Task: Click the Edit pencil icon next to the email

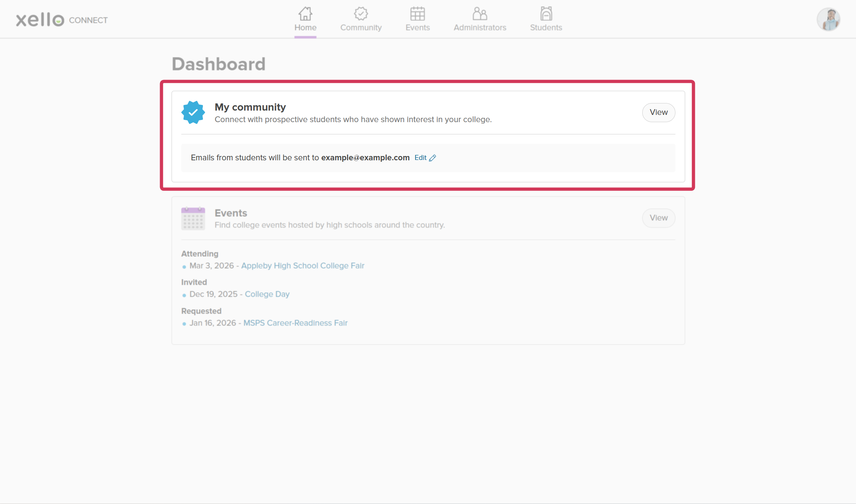Action: coord(433,157)
